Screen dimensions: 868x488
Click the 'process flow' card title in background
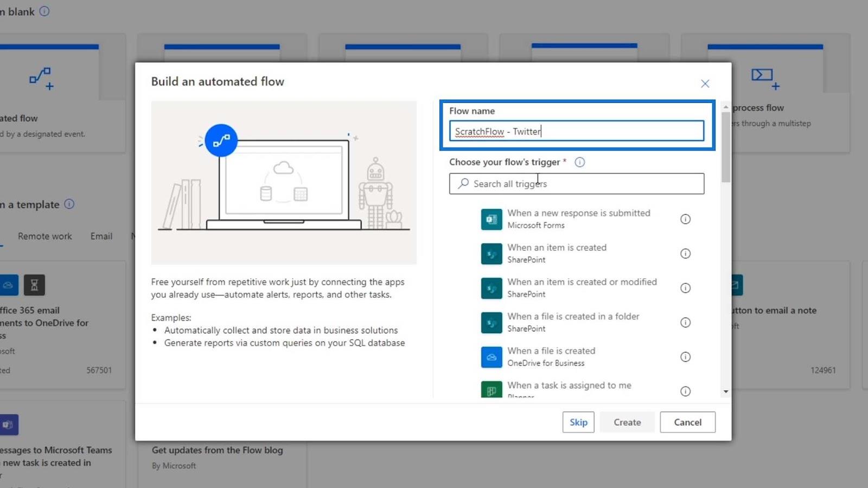pos(758,108)
